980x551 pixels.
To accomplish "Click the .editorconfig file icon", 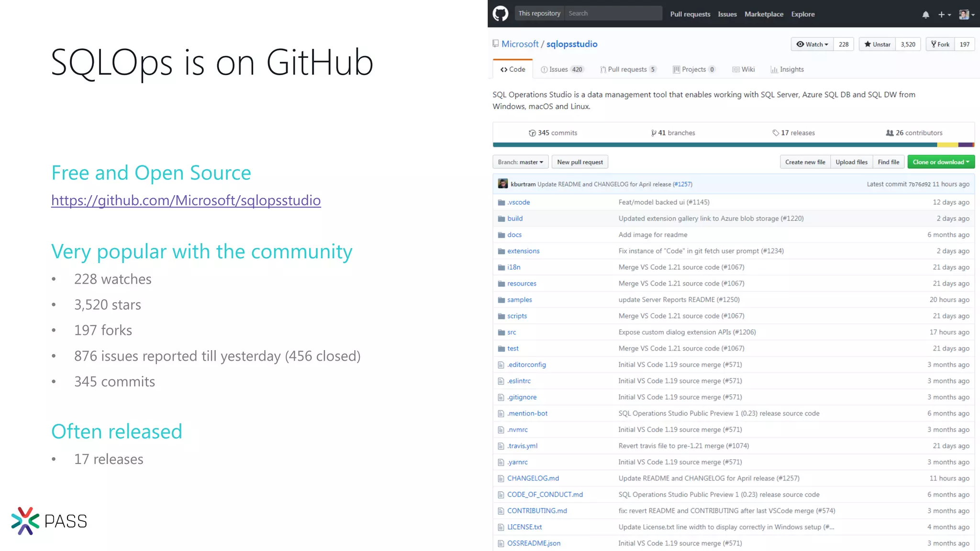I will pos(501,365).
